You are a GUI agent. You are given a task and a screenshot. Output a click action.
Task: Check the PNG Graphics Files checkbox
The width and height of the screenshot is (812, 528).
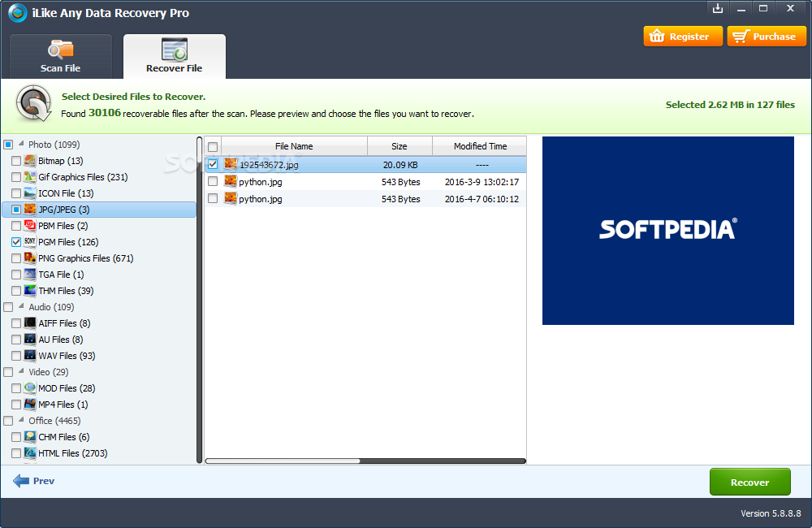[16, 258]
